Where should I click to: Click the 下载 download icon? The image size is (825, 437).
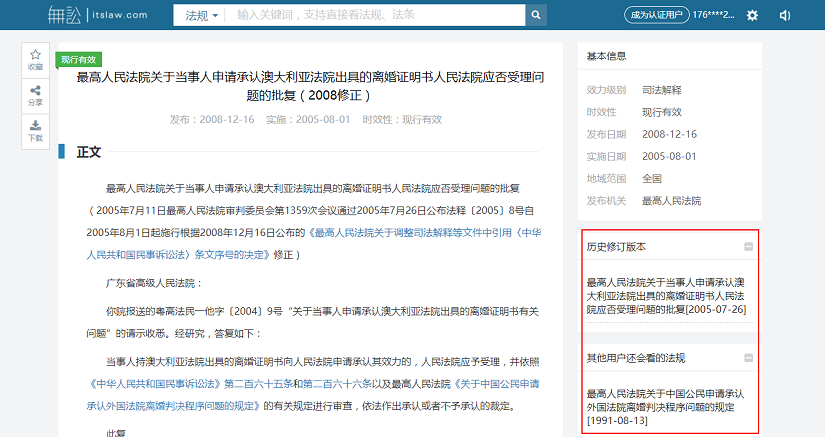(x=35, y=131)
